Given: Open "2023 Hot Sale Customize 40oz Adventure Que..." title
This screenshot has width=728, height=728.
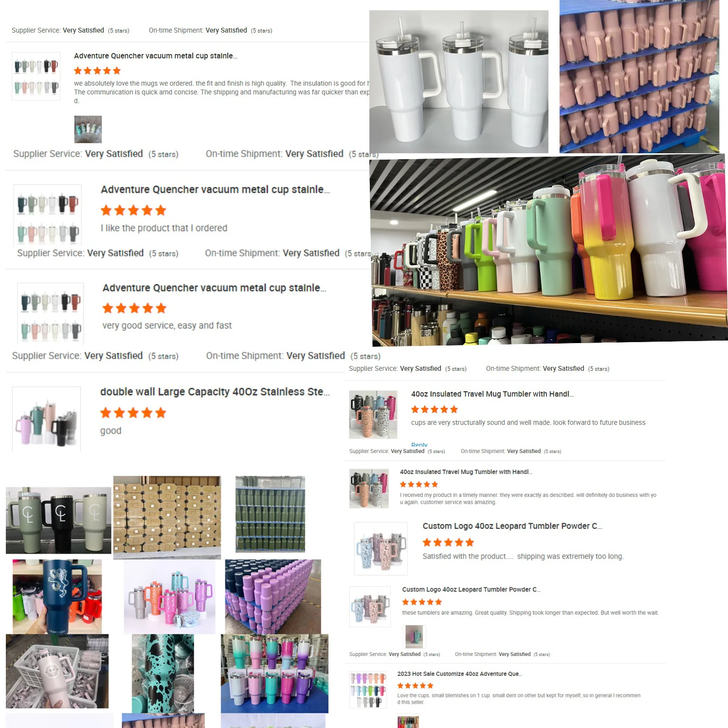Looking at the screenshot, I should pos(459,674).
